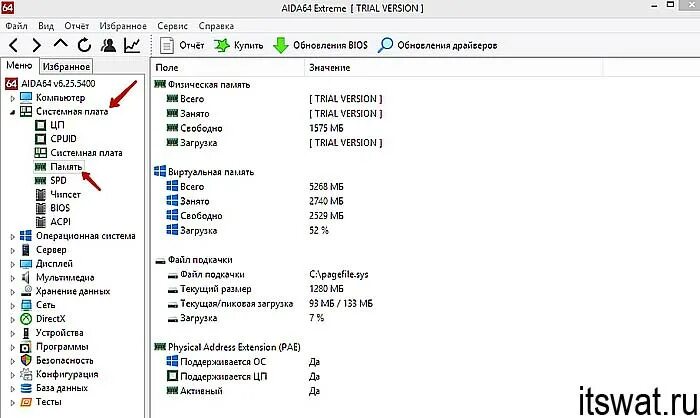
Task: Go back with the left arrow icon
Action: (14, 46)
